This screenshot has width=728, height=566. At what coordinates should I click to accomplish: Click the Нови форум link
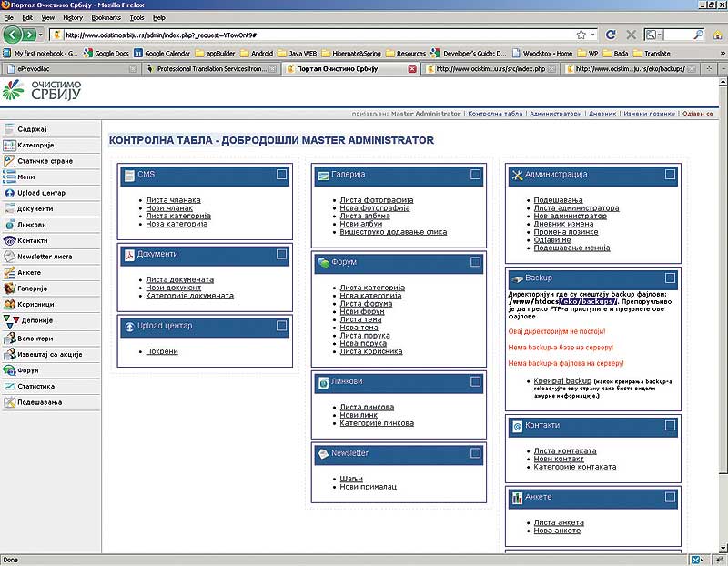(361, 311)
